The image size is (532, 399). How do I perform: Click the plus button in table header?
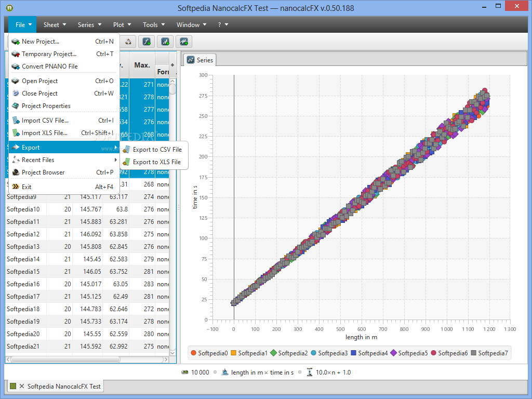(x=172, y=65)
